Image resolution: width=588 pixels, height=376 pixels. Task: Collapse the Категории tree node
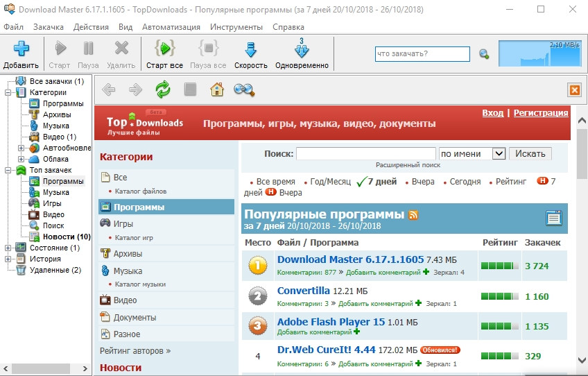coord(8,92)
